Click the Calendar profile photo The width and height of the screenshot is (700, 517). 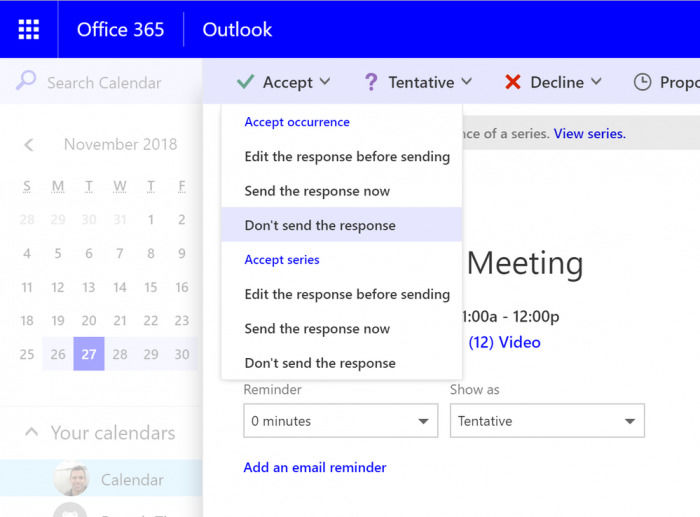coord(71,479)
